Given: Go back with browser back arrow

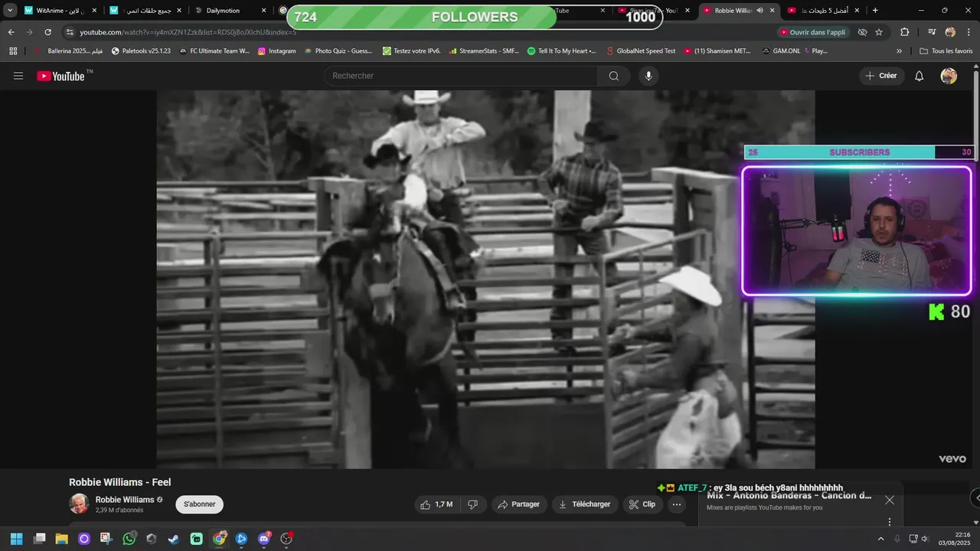Looking at the screenshot, I should (x=11, y=32).
